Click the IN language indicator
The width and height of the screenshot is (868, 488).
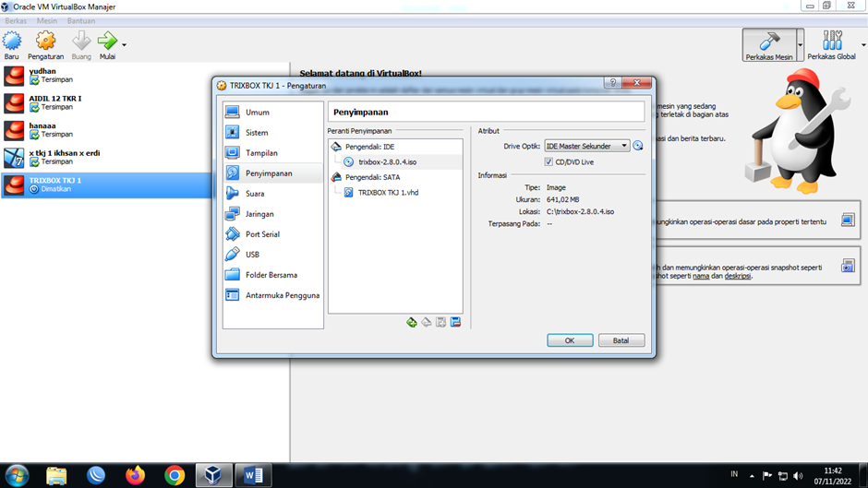coord(734,474)
